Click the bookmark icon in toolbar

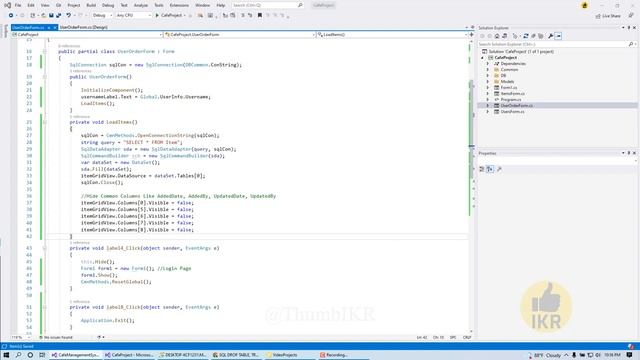[x=260, y=16]
